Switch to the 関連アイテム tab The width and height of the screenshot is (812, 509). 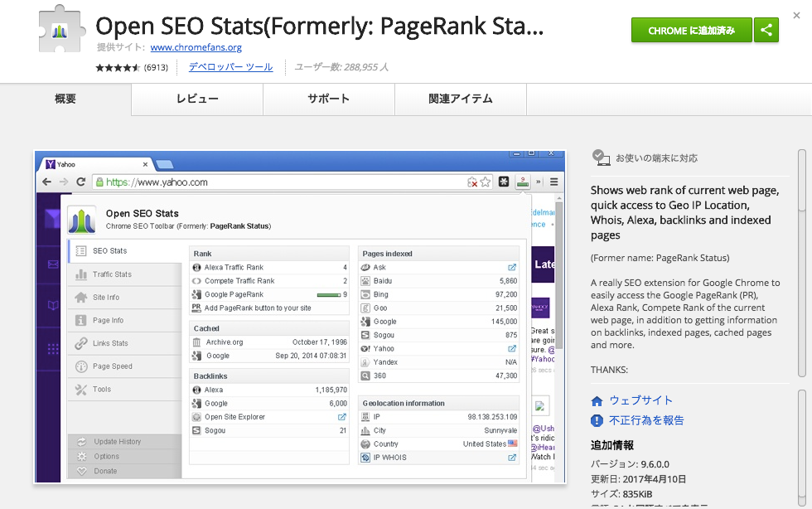(461, 99)
